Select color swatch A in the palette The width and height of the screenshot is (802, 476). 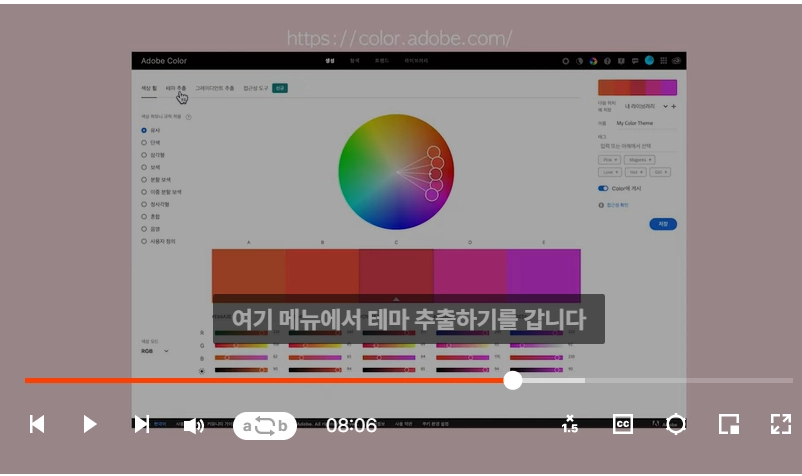coord(249,275)
